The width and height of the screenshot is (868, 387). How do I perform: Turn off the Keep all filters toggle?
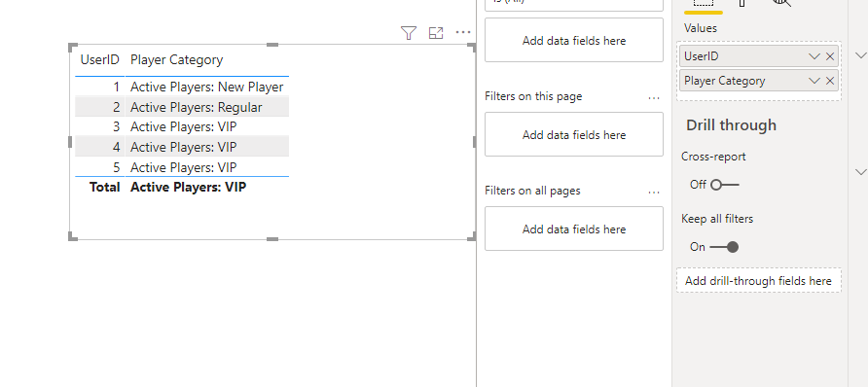(725, 247)
